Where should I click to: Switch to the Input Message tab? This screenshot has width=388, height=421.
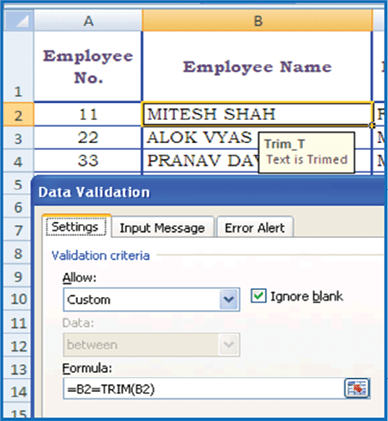click(x=162, y=228)
